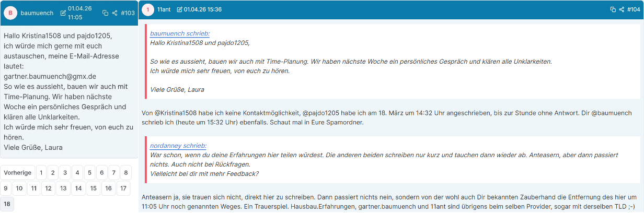Click the copy icon on post #103
The width and height of the screenshot is (644, 213).
pyautogui.click(x=105, y=13)
